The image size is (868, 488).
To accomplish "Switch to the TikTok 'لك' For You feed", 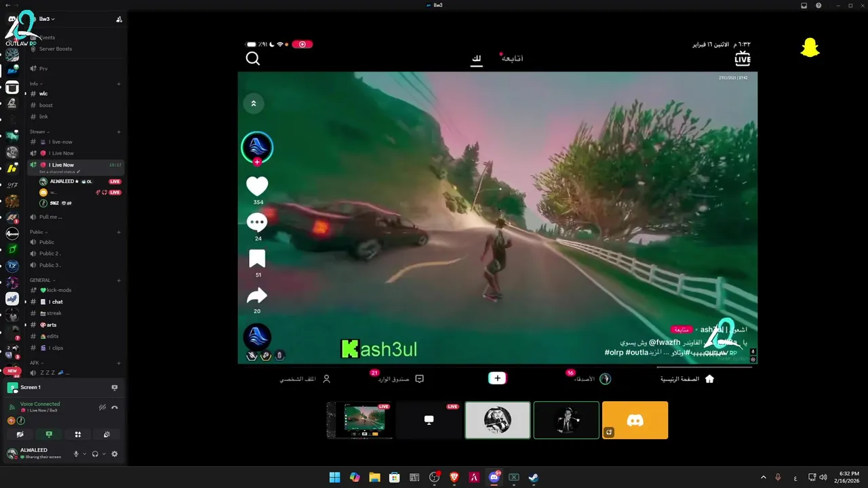I will pos(477,59).
